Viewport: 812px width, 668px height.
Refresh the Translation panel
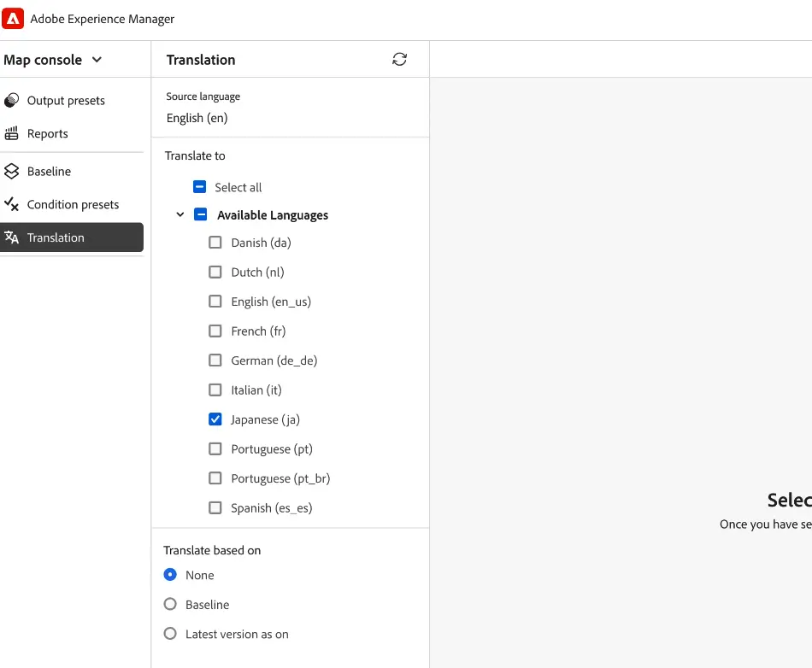pos(399,60)
